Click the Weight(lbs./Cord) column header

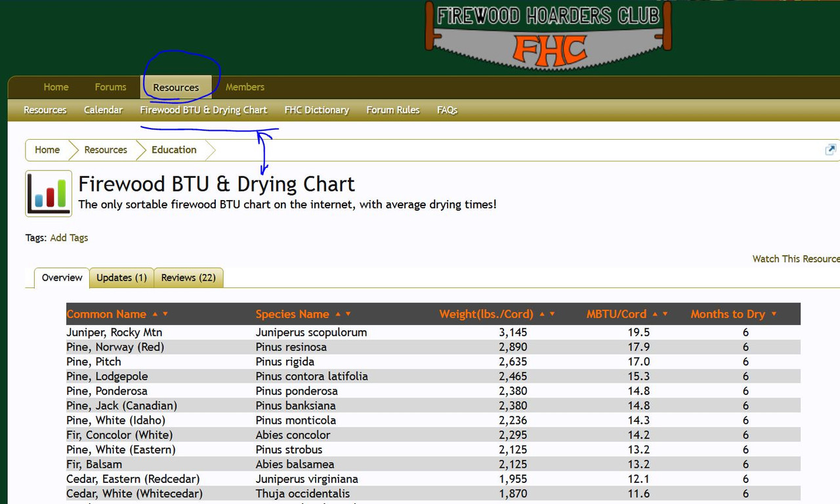[486, 314]
